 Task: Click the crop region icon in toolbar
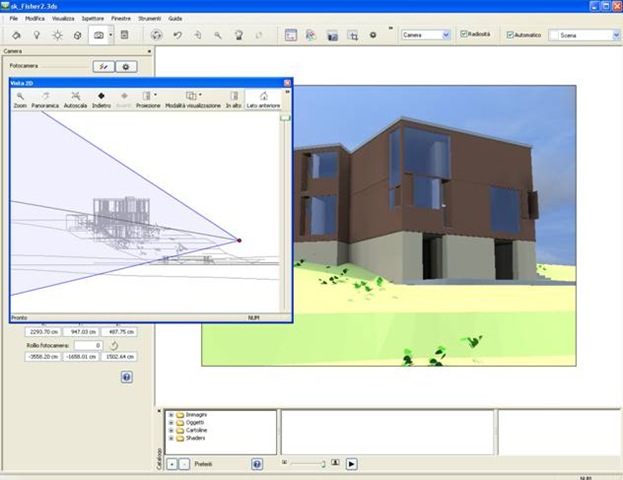tap(352, 35)
